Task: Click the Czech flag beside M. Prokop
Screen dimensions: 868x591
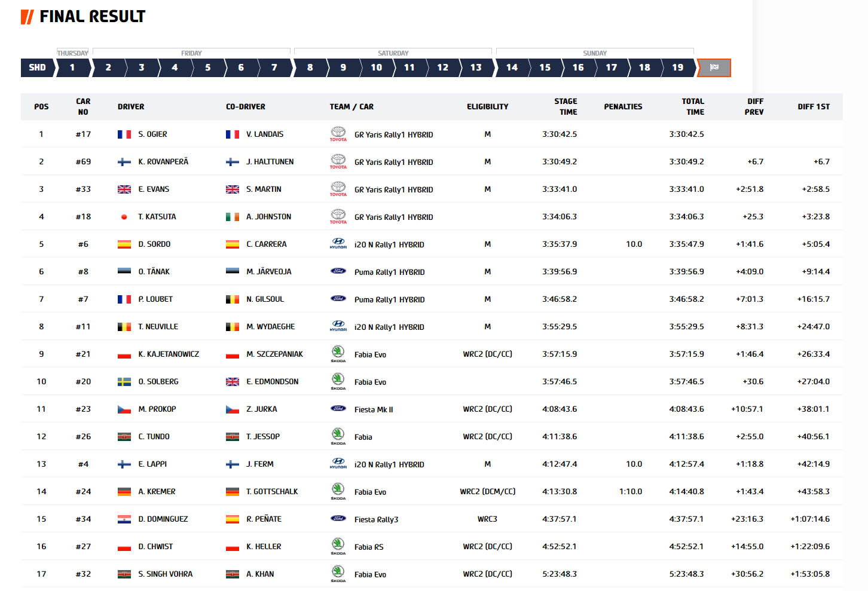Action: [x=124, y=409]
